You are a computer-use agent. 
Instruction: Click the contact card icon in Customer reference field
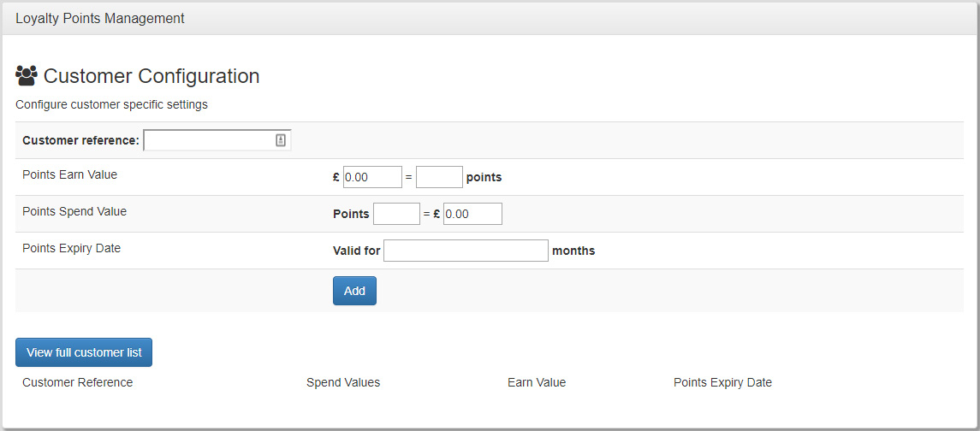pos(281,140)
